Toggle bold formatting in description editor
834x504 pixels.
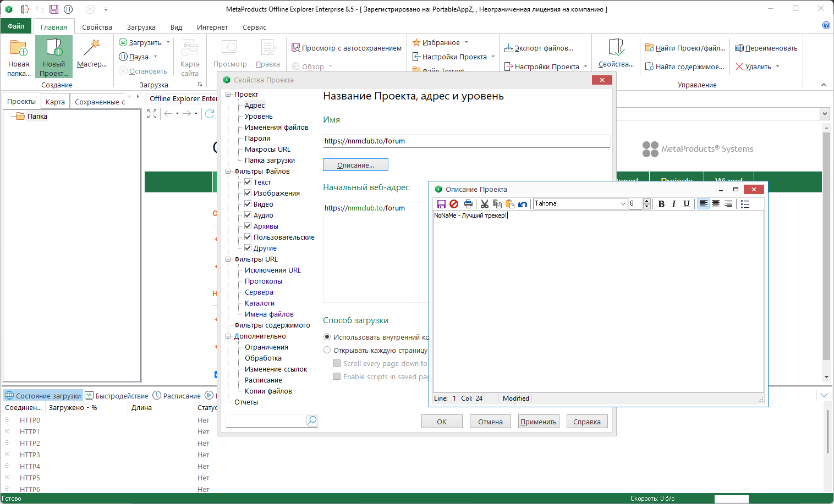[661, 204]
